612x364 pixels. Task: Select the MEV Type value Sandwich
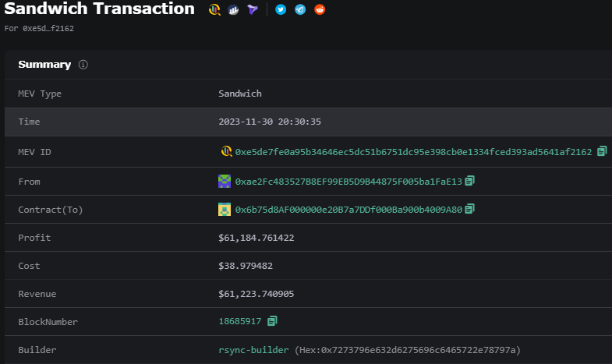(x=240, y=94)
